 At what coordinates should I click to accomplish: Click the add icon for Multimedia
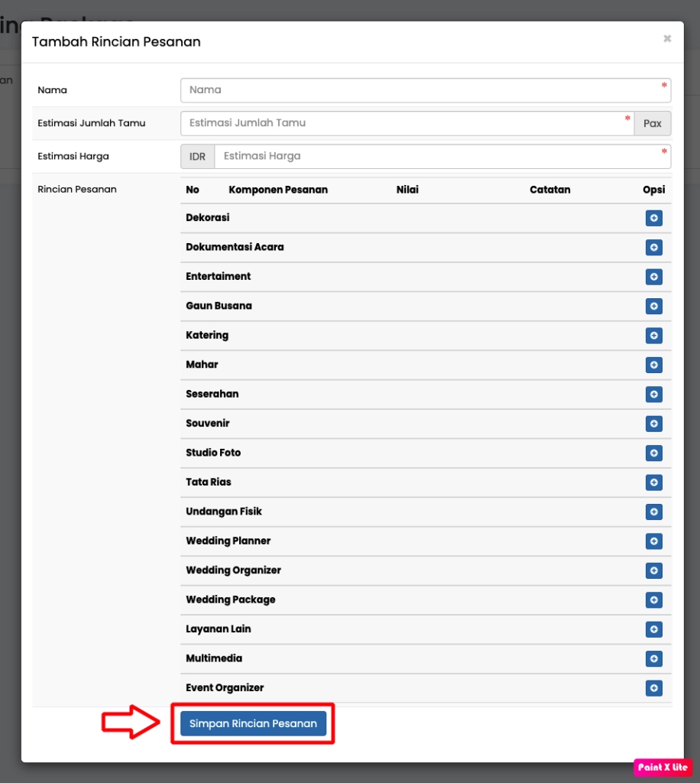coord(653,658)
